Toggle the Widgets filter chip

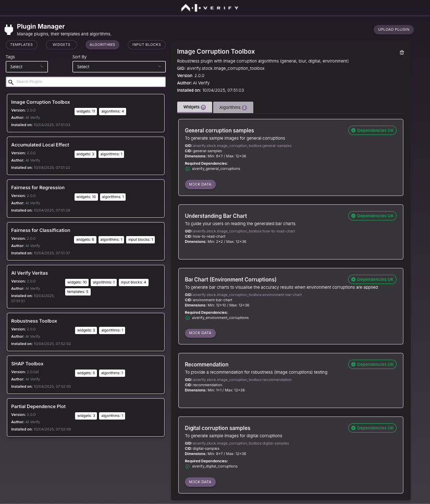click(62, 45)
